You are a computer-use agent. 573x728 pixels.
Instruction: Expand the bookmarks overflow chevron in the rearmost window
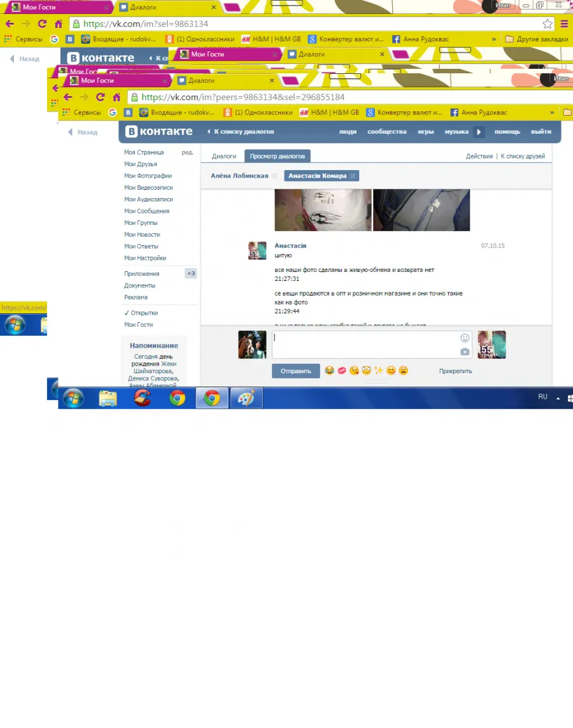coord(493,39)
